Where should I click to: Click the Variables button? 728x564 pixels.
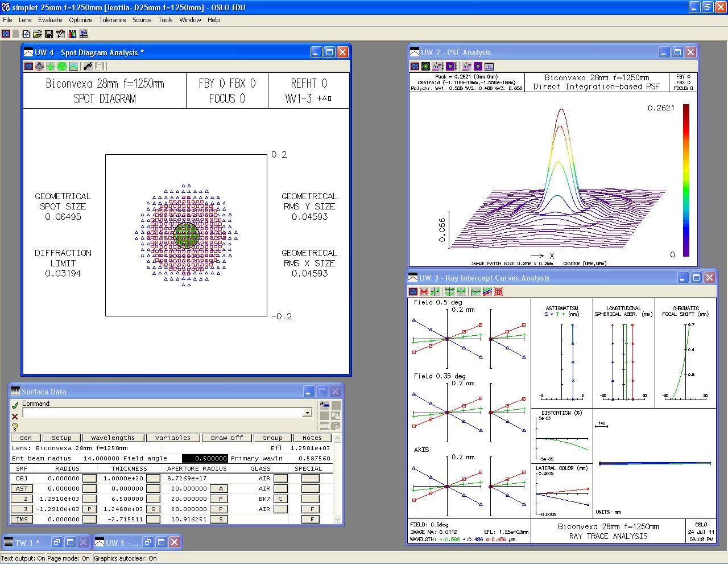click(173, 438)
